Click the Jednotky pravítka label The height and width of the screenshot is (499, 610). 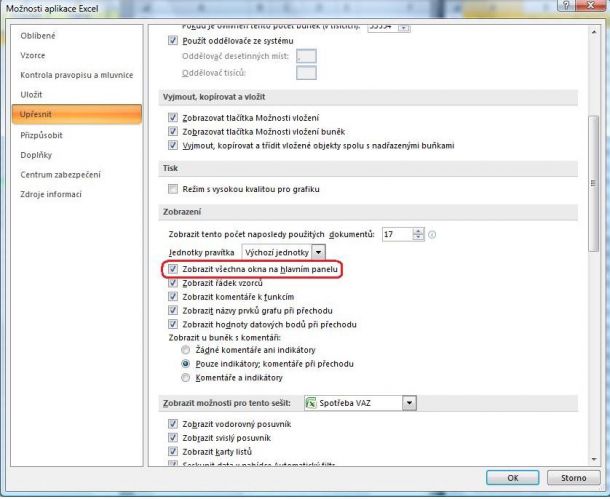[202, 253]
